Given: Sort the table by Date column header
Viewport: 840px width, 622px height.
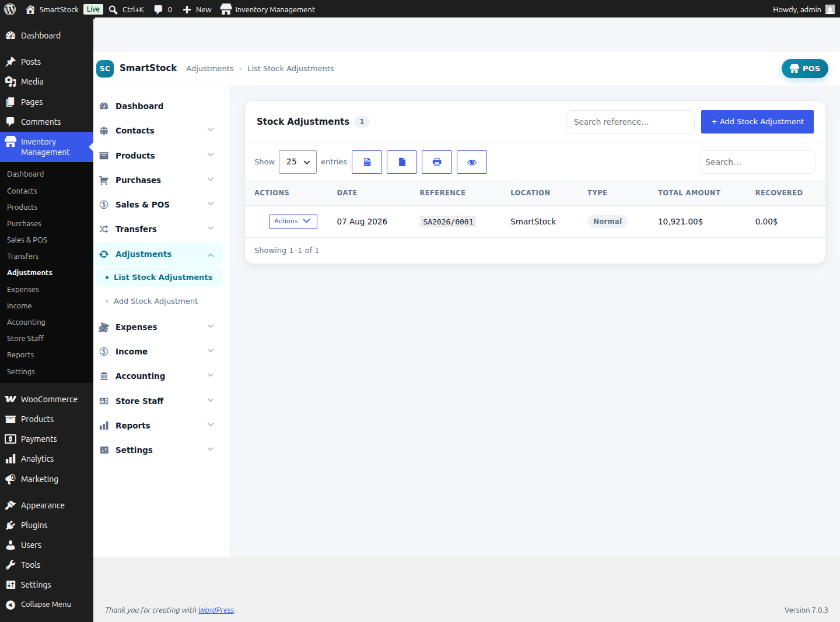Looking at the screenshot, I should (347, 193).
